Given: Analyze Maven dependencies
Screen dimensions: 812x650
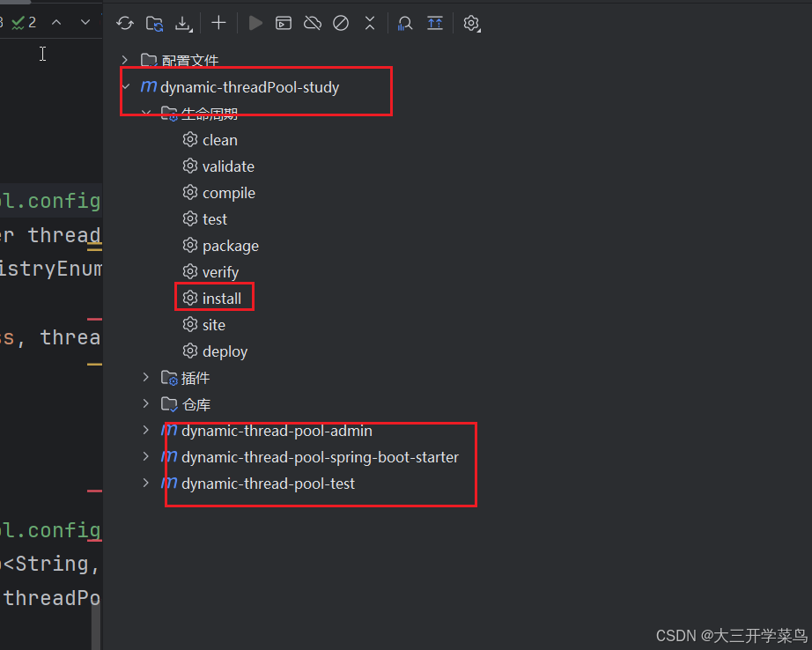Looking at the screenshot, I should (x=405, y=23).
